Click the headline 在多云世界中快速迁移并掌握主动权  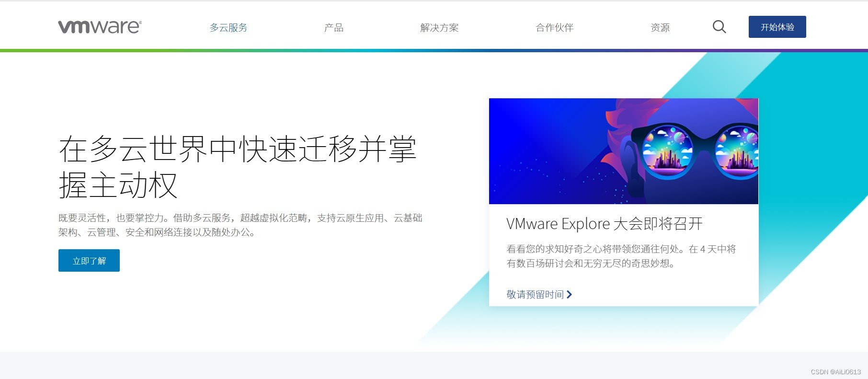(x=238, y=167)
